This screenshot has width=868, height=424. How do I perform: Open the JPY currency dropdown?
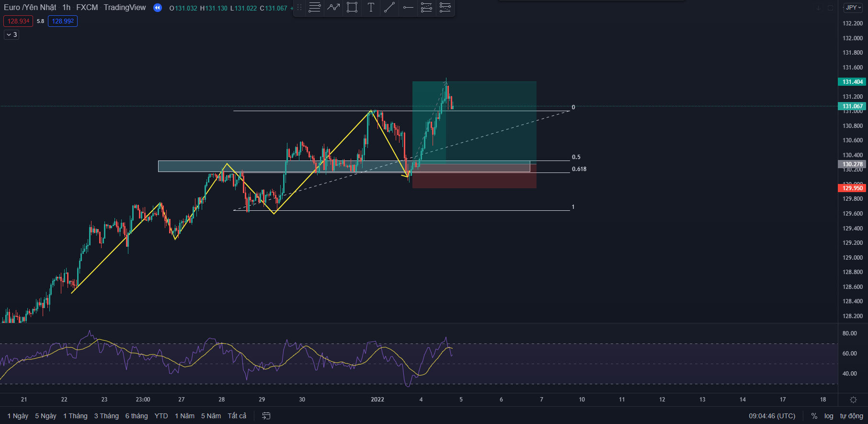point(853,8)
